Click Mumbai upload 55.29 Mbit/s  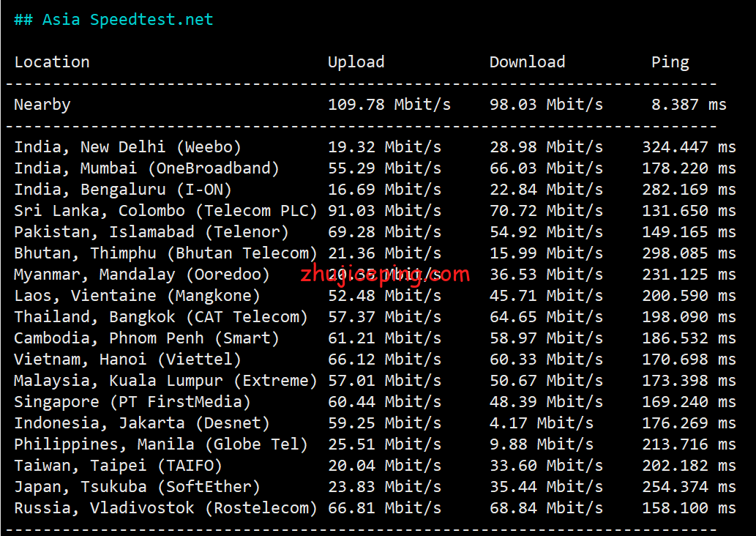coord(384,168)
